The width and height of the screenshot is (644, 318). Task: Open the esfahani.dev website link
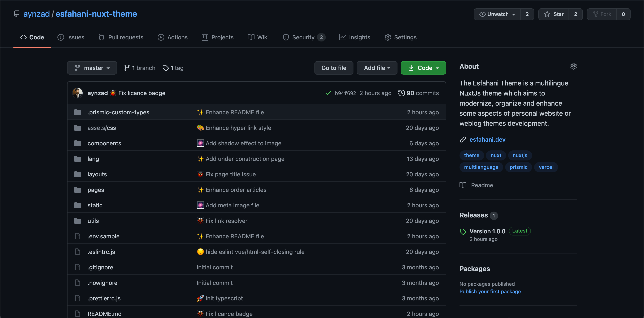(x=487, y=139)
